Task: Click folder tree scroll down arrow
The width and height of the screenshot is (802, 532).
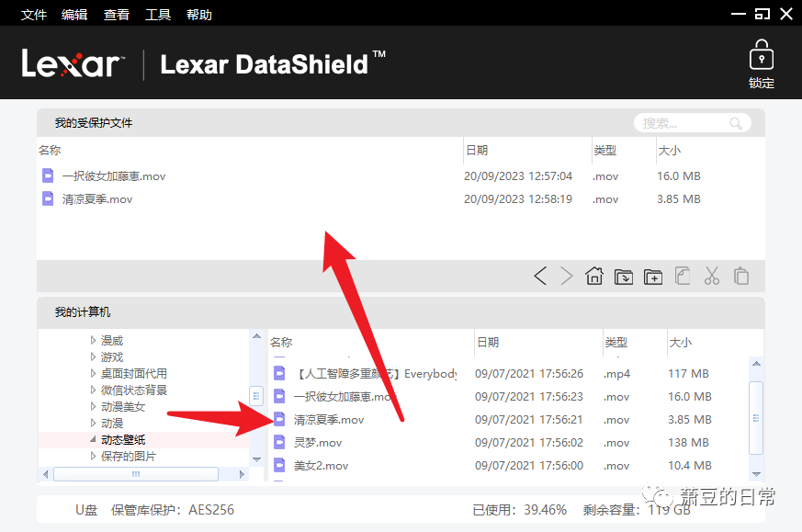Action: [256, 459]
